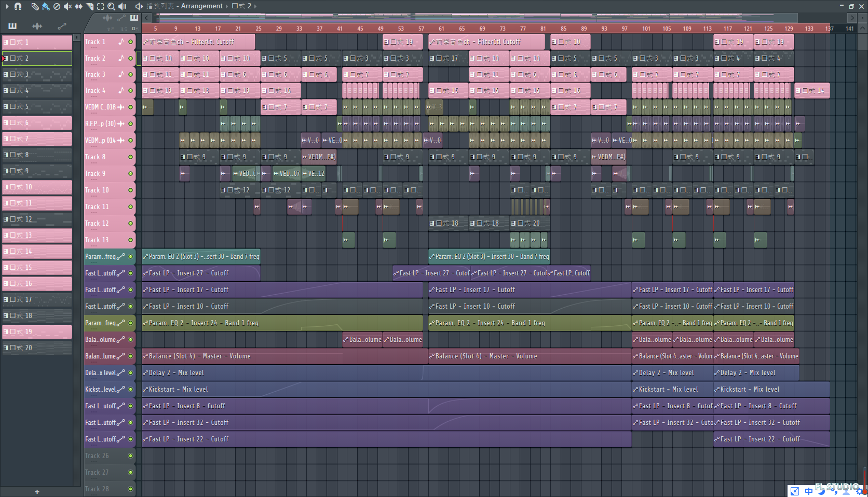Screen dimensions: 868x497
Task: Select the Mute tool
Action: [67, 6]
